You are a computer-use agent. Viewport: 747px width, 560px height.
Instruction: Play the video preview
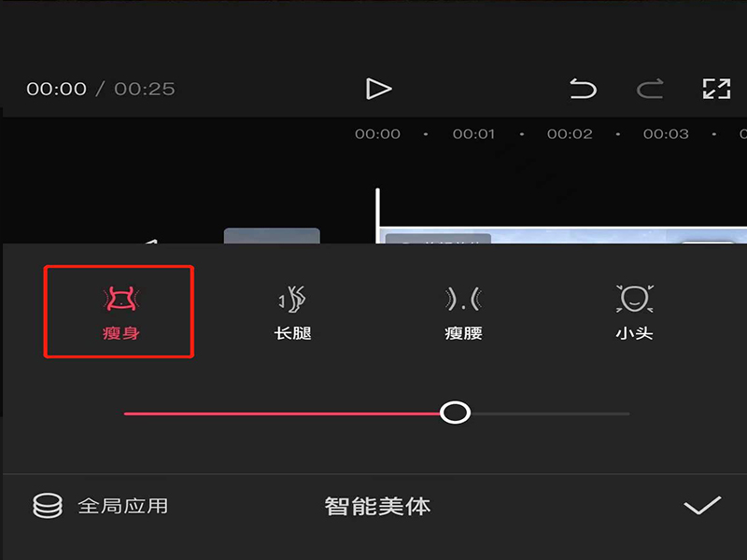[x=379, y=89]
